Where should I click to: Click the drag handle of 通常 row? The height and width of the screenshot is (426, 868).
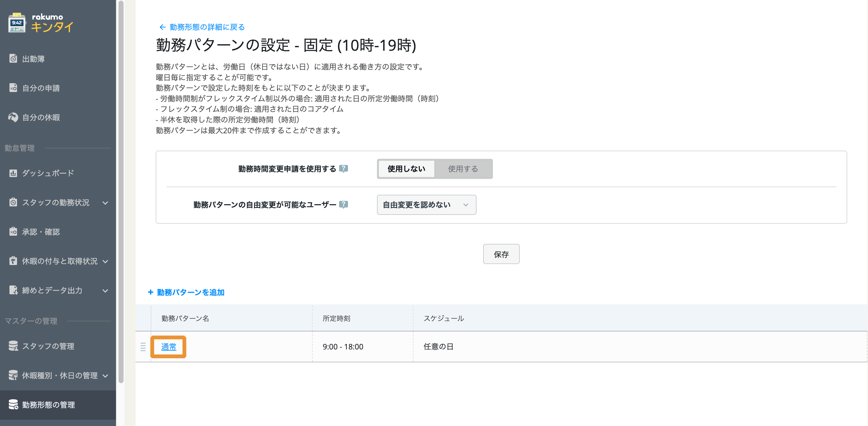[143, 347]
